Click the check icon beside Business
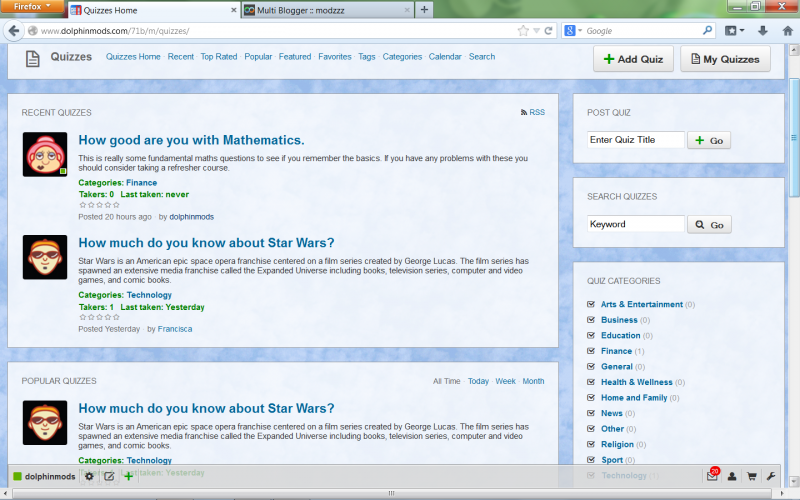The height and width of the screenshot is (500, 800). pyautogui.click(x=591, y=320)
